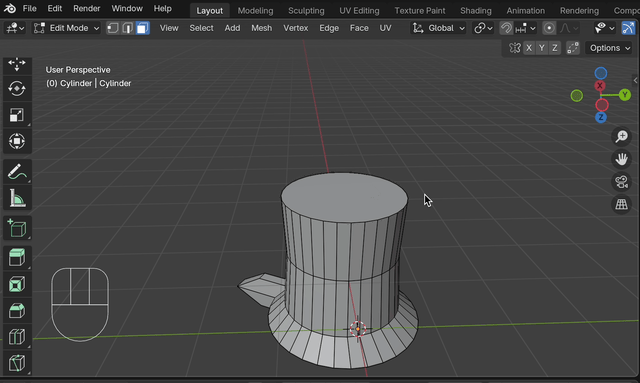This screenshot has height=383, width=640.
Task: Open the editor type dropdown
Action: [15, 28]
